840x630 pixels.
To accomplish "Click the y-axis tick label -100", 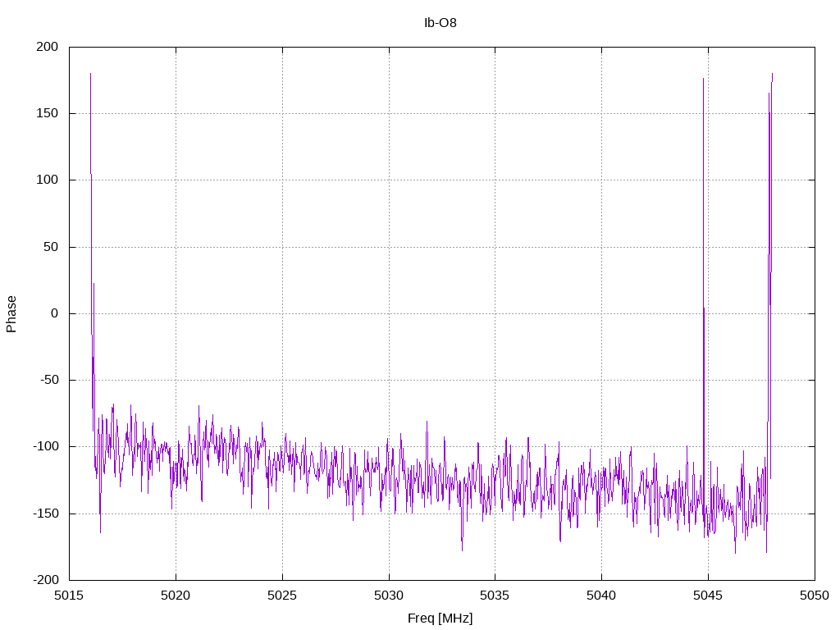I will coord(46,446).
